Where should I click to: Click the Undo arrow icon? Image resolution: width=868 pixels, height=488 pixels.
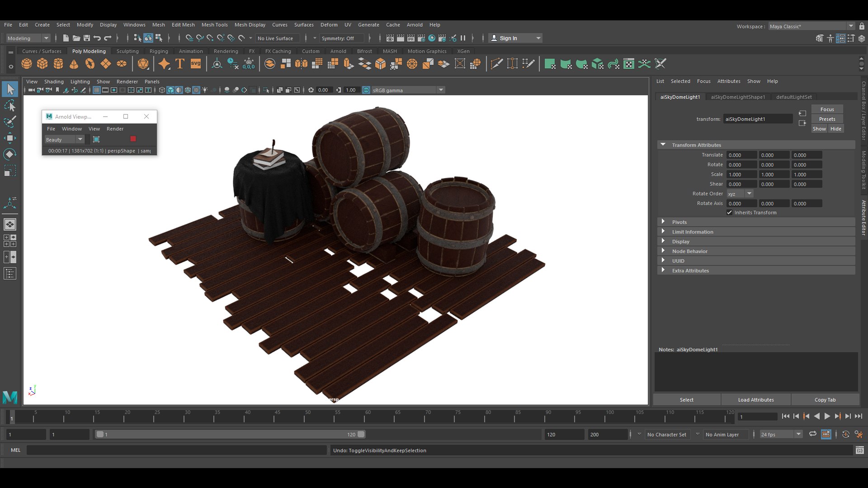tap(97, 38)
